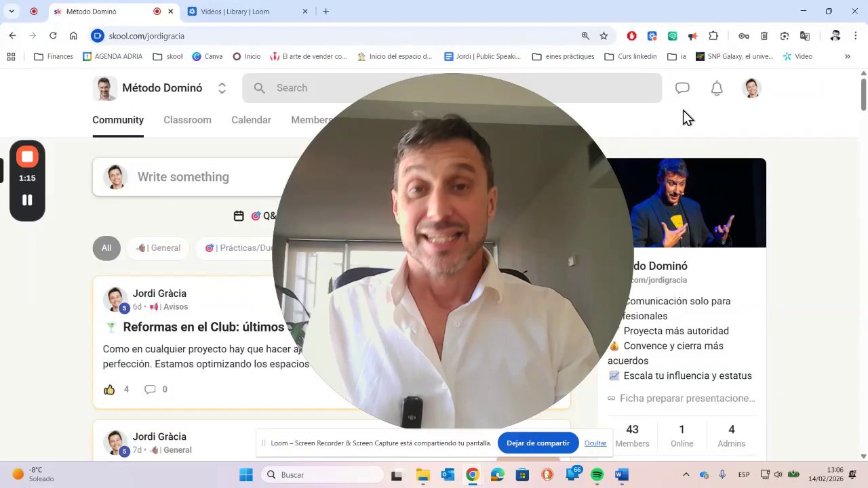This screenshot has height=488, width=868.
Task: Open the Finances bookmark folder
Action: click(54, 56)
